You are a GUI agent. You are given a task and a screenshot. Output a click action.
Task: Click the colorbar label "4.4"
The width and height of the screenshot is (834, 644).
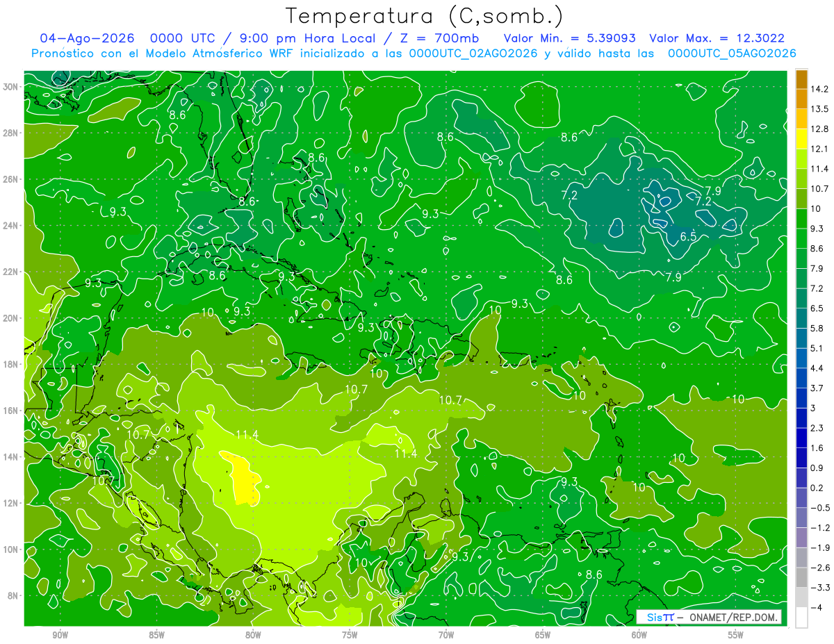pyautogui.click(x=817, y=368)
